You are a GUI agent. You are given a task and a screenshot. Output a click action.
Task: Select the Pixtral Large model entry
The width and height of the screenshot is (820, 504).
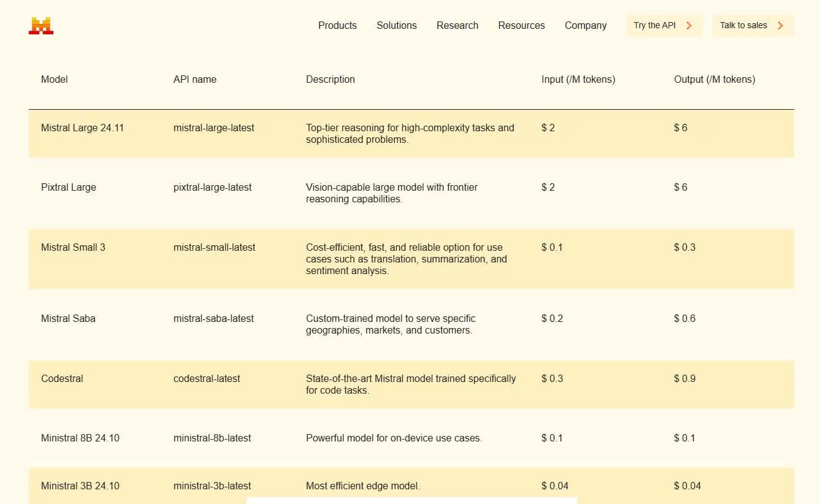point(68,188)
